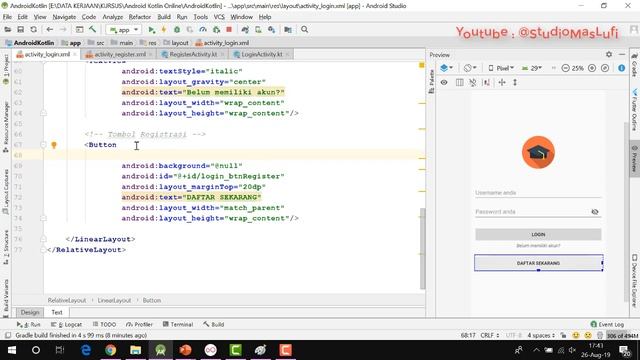Open the Preview panel gear settings
Viewport: 640px width, 360px height.
tap(609, 54)
